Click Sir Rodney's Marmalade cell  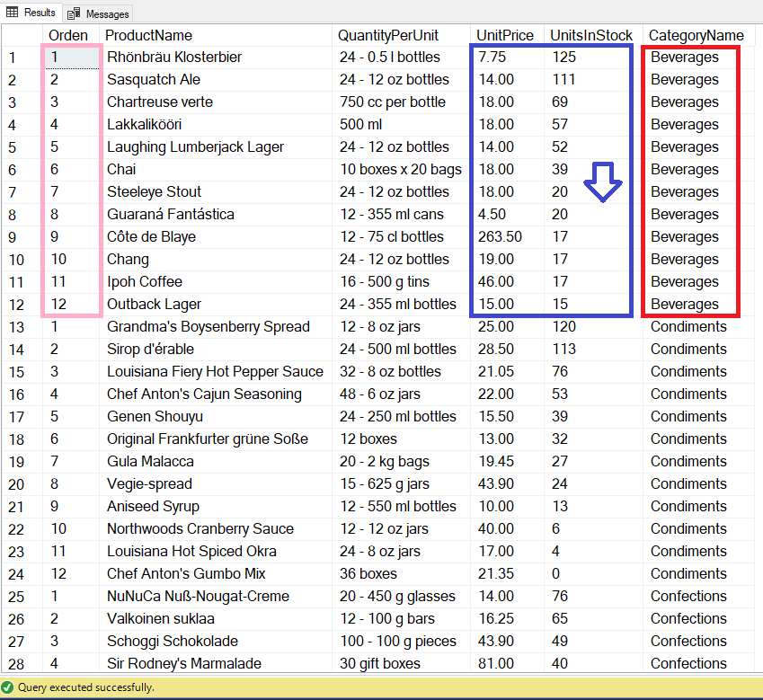coord(216,663)
